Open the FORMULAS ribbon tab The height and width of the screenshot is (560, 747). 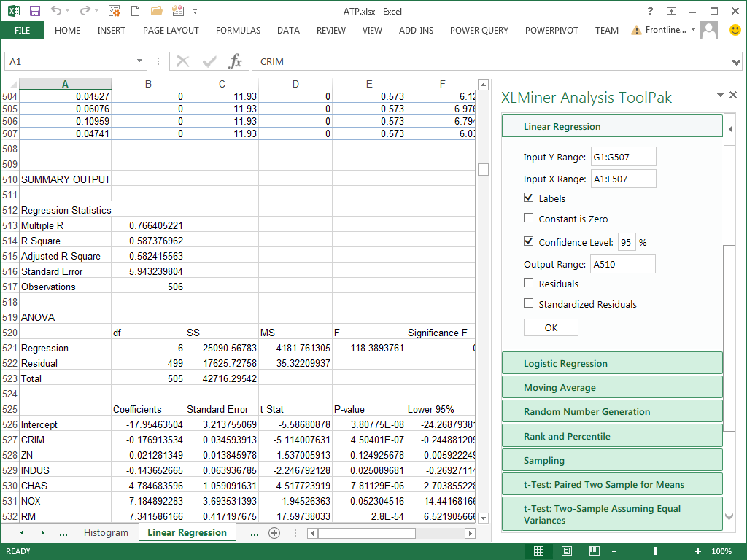pos(238,31)
